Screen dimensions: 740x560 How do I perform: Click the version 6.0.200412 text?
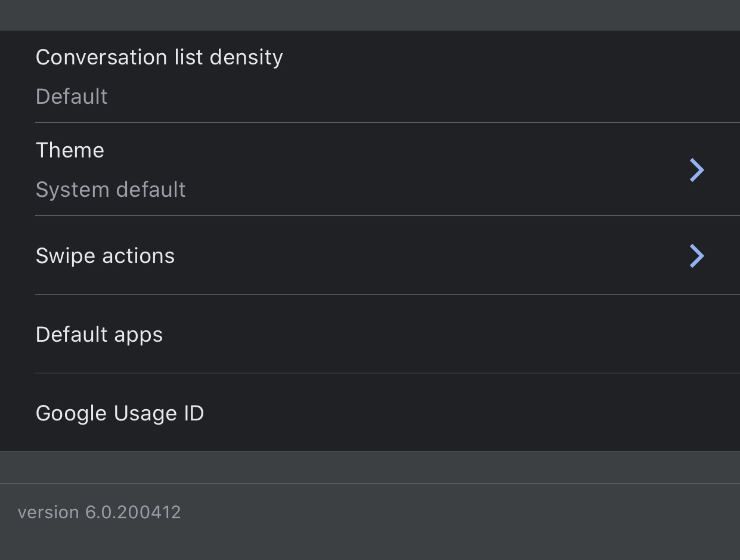click(x=99, y=512)
